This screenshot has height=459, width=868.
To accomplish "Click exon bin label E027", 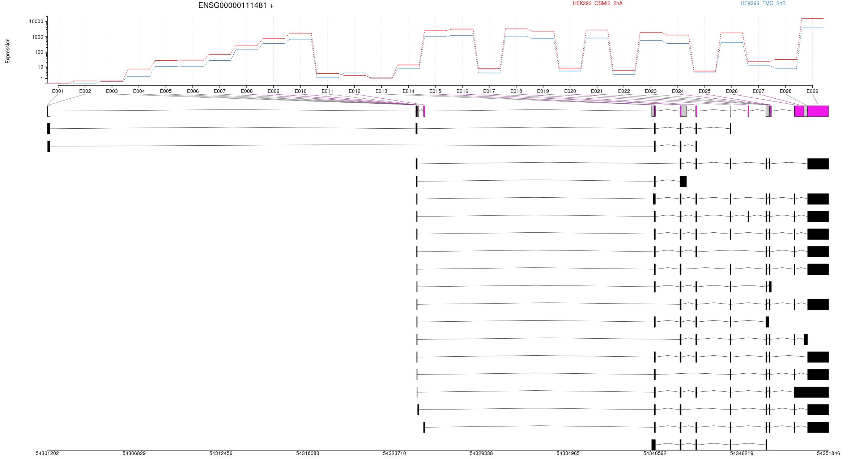I will (x=758, y=91).
